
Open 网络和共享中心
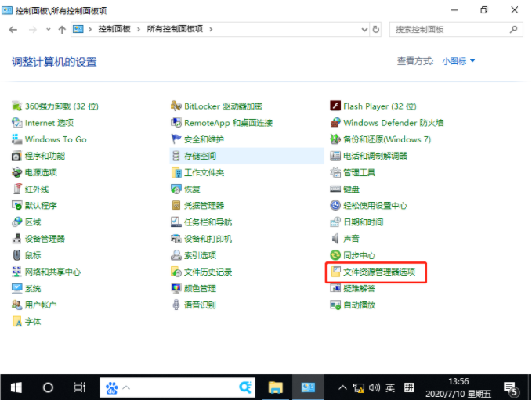[x=52, y=272]
